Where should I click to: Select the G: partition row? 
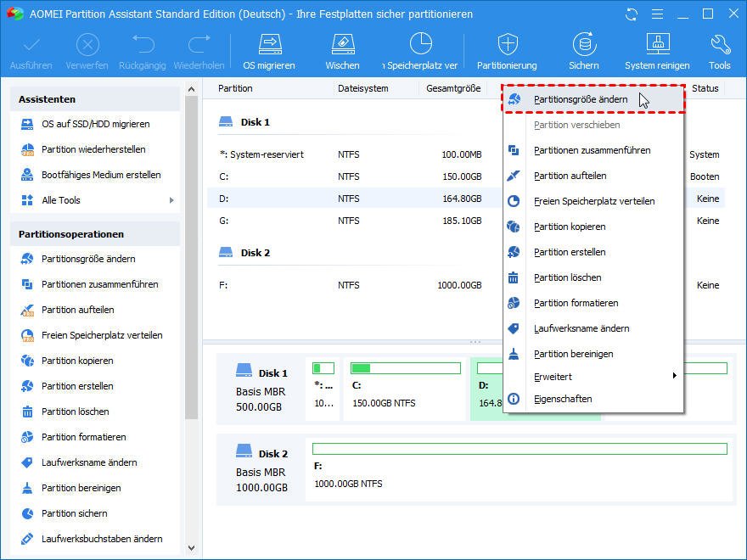point(350,221)
